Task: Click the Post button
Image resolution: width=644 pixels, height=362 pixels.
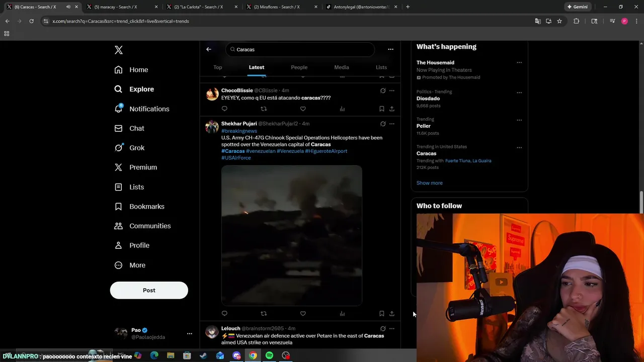Action: 149,290
